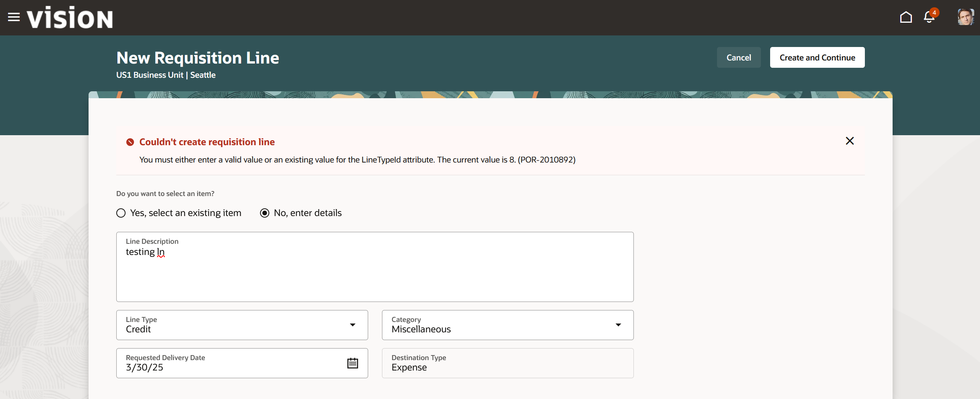Open the Category dropdown
980x399 pixels.
[618, 325]
